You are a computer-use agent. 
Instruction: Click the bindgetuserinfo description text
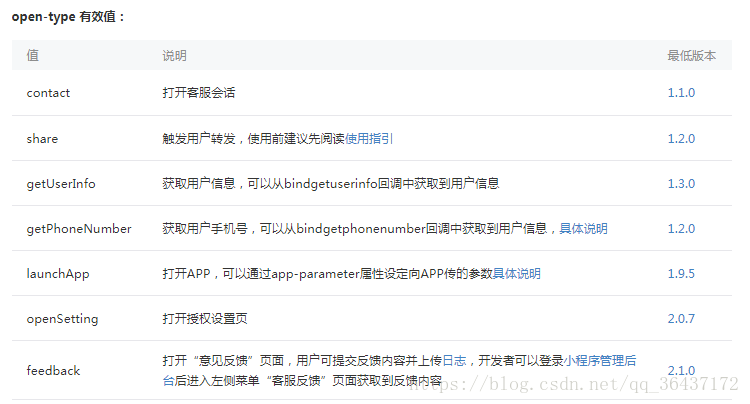331,184
